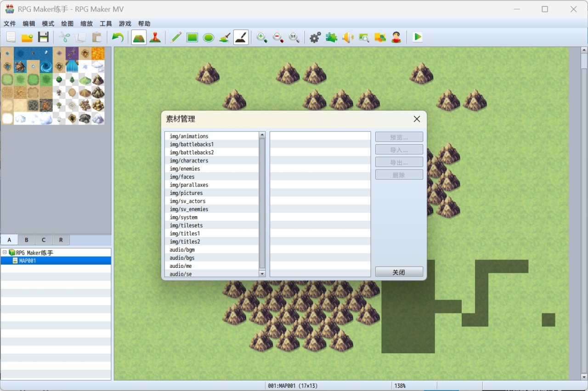Open the Plugin Manager puzzle icon
The image size is (588, 391).
pos(331,37)
